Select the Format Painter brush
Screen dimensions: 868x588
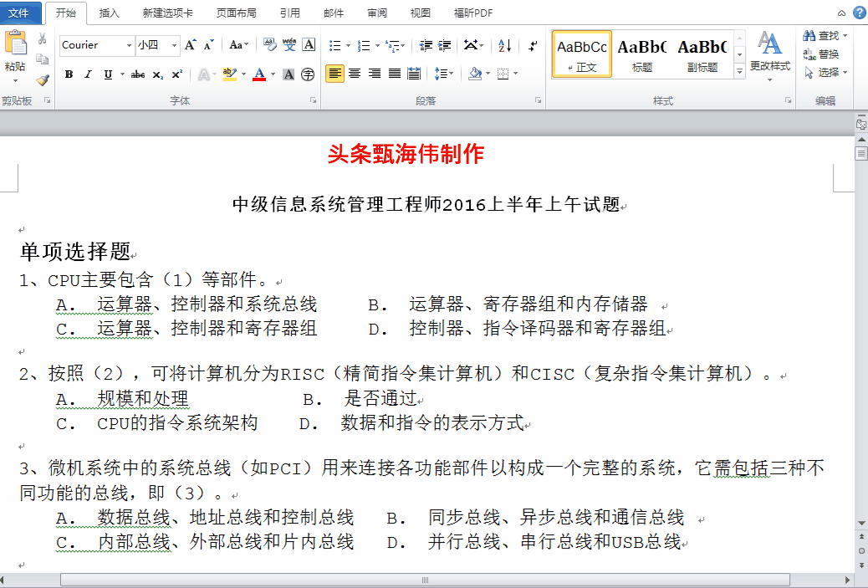point(42,79)
